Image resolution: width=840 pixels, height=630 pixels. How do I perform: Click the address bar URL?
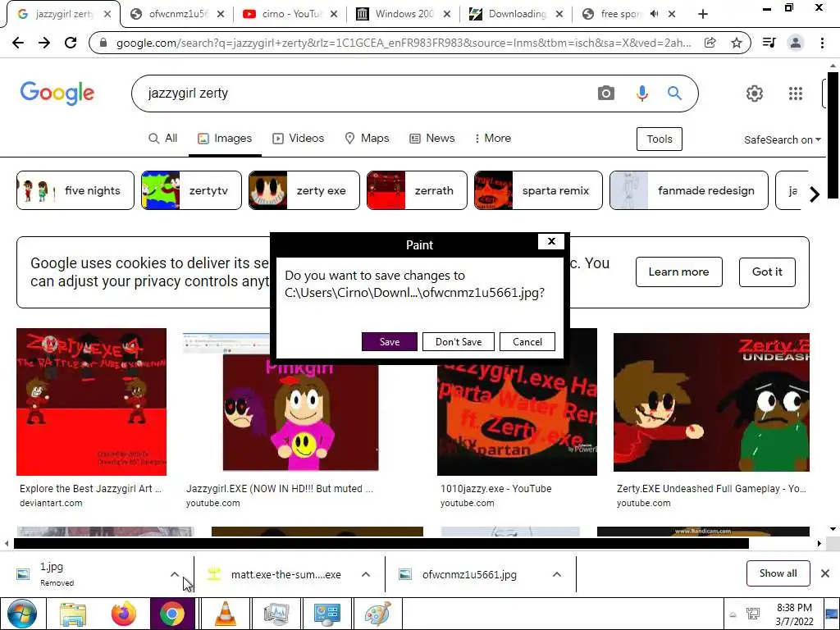(404, 43)
